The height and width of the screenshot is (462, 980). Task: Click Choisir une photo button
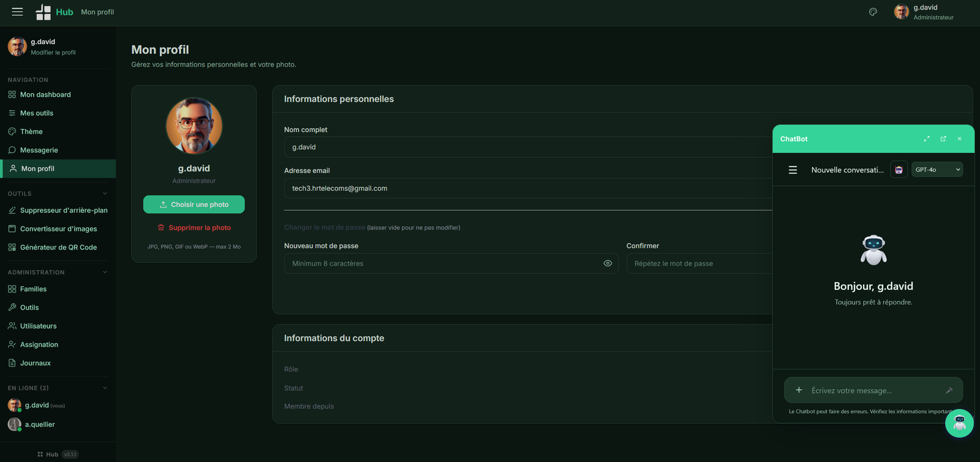194,204
